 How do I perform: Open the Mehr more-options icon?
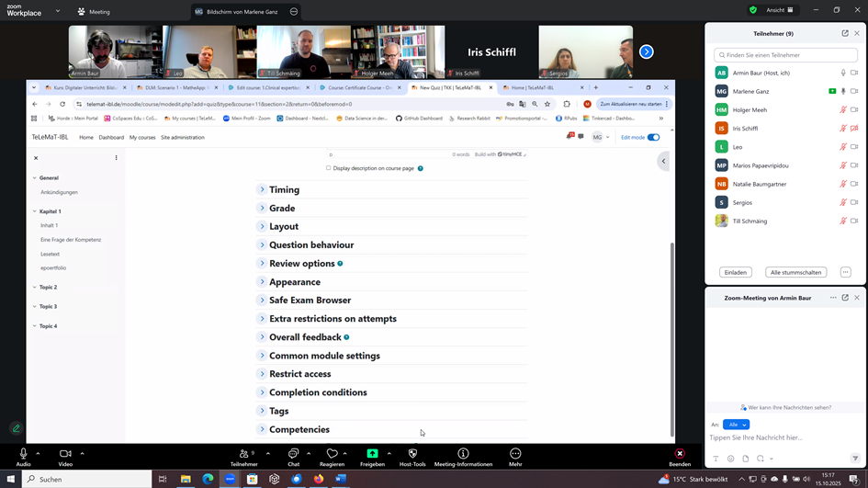tap(515, 454)
